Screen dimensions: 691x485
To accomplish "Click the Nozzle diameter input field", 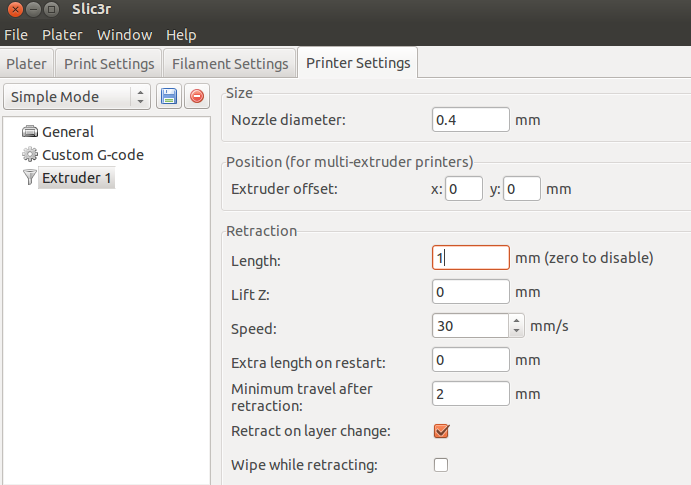I will coord(471,119).
